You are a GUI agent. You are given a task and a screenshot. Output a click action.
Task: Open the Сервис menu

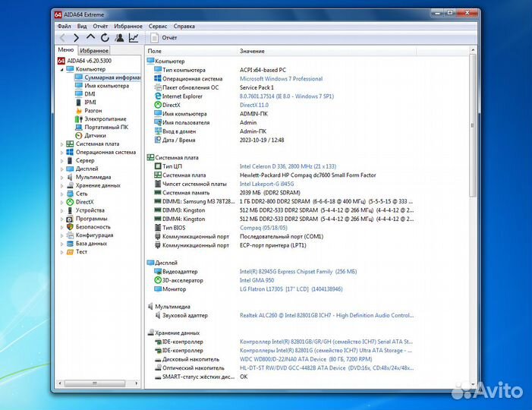[158, 26]
